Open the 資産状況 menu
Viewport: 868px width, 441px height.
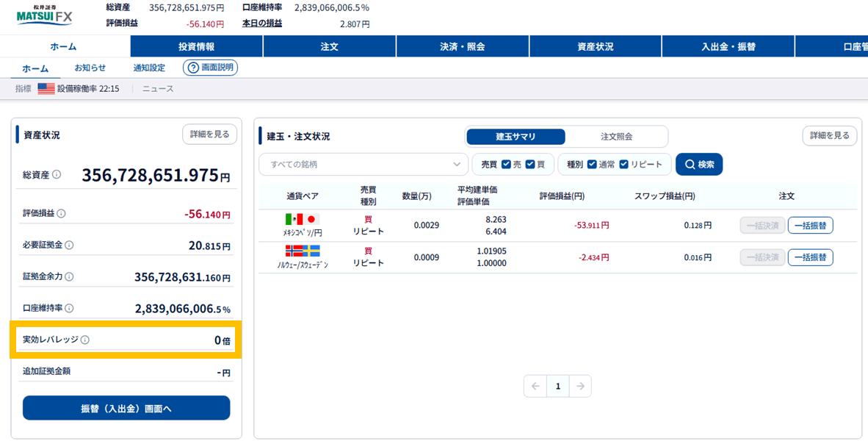pyautogui.click(x=595, y=46)
